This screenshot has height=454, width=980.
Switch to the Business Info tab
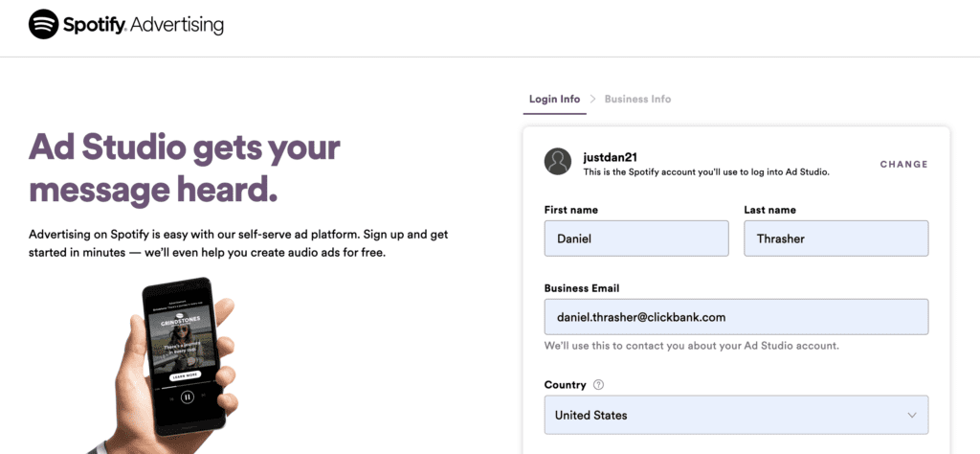[x=637, y=99]
